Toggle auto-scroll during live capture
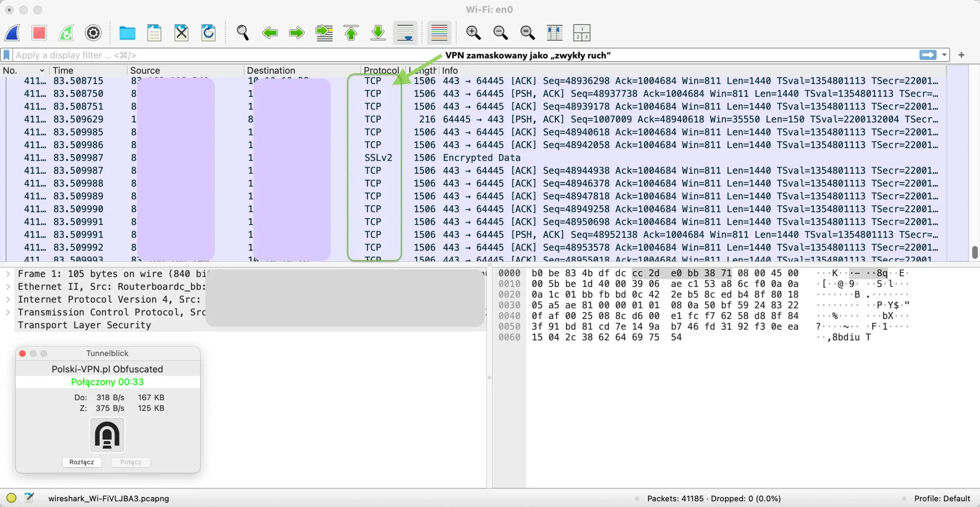Viewport: 980px width, 507px height. pyautogui.click(x=405, y=33)
